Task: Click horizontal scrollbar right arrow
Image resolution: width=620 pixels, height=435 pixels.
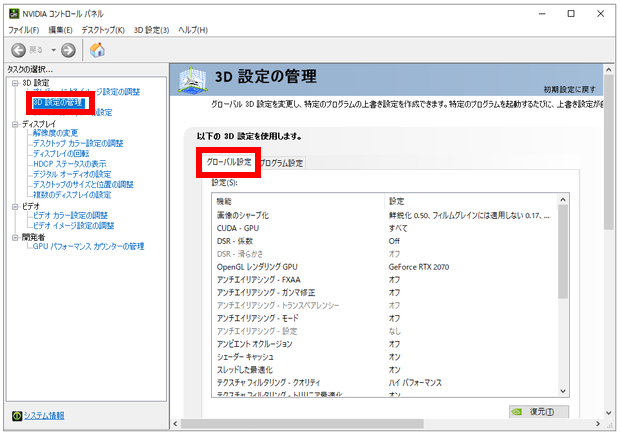Action: coord(598,424)
